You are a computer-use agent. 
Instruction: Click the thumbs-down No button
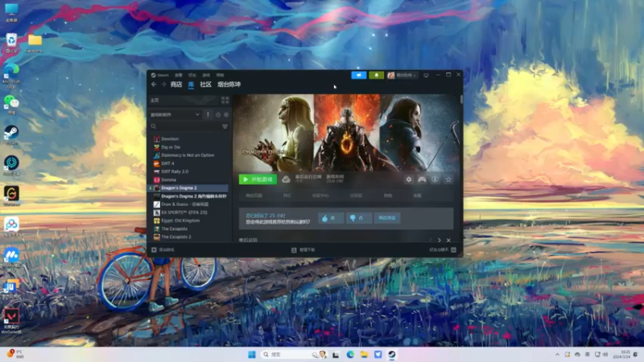(358, 218)
